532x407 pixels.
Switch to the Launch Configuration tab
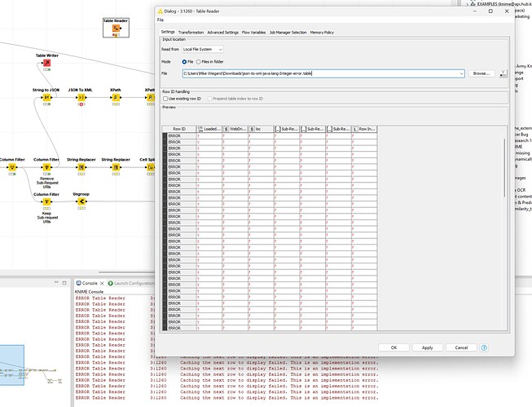(131, 283)
